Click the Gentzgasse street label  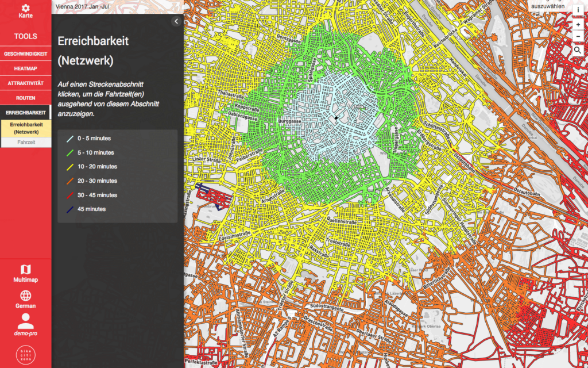point(289,38)
